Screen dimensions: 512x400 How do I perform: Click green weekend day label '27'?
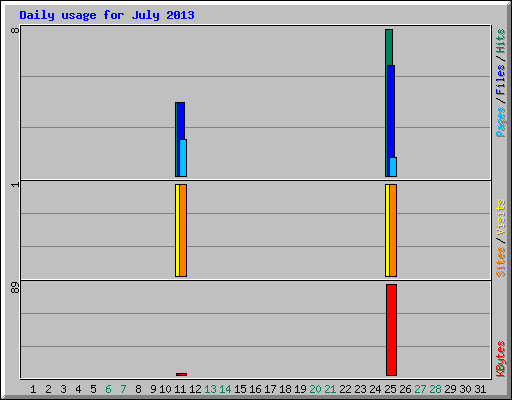420,389
